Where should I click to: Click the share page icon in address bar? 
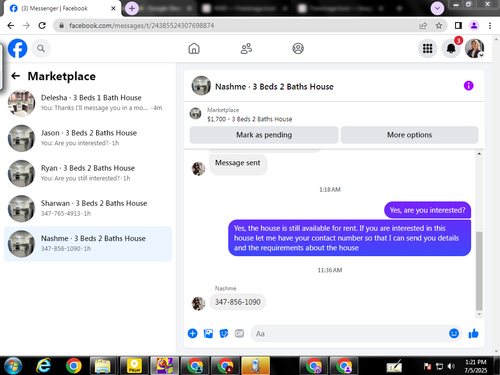[x=423, y=26]
